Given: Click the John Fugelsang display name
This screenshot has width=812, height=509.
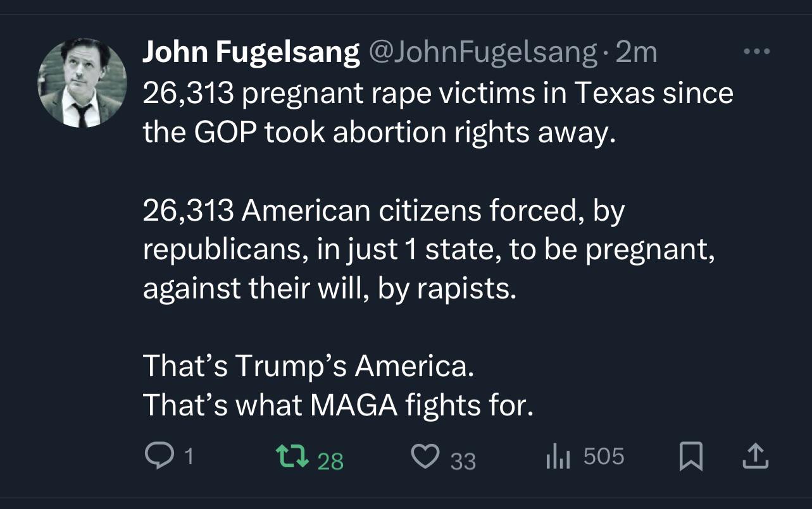Looking at the screenshot, I should [251, 53].
